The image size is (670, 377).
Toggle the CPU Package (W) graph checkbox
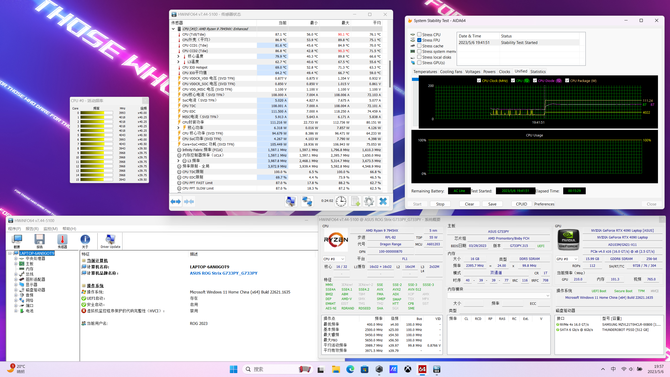coord(567,80)
